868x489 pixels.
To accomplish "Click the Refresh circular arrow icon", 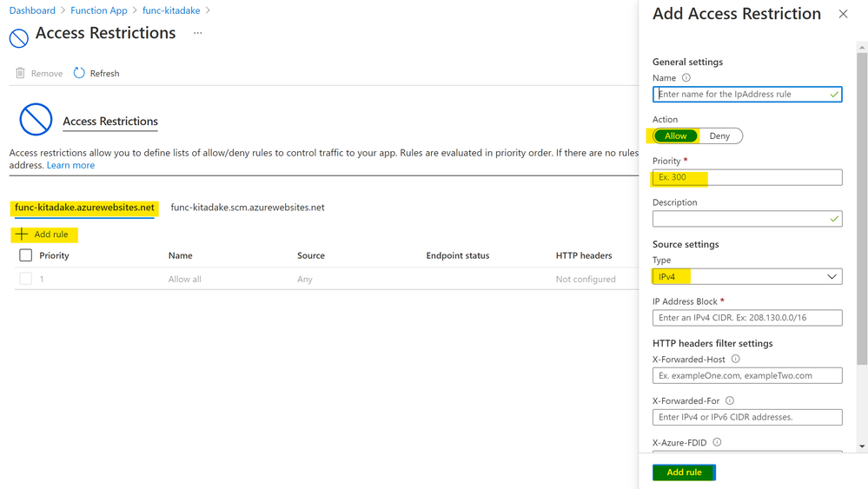I will coord(79,73).
